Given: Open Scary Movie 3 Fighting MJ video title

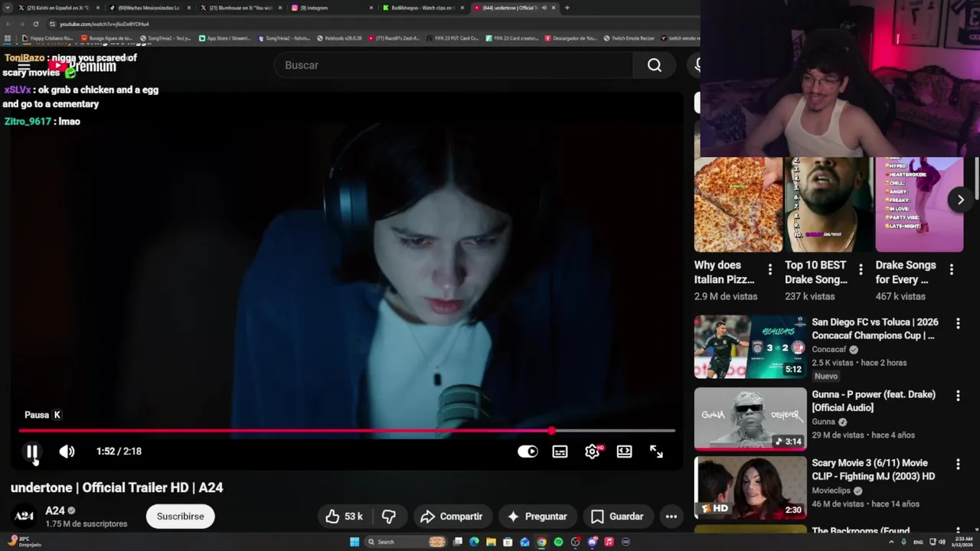Looking at the screenshot, I should pos(874,469).
